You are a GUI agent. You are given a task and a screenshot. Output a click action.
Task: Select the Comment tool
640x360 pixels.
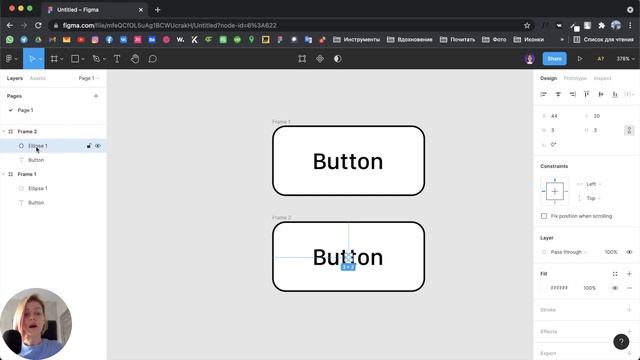tap(152, 59)
